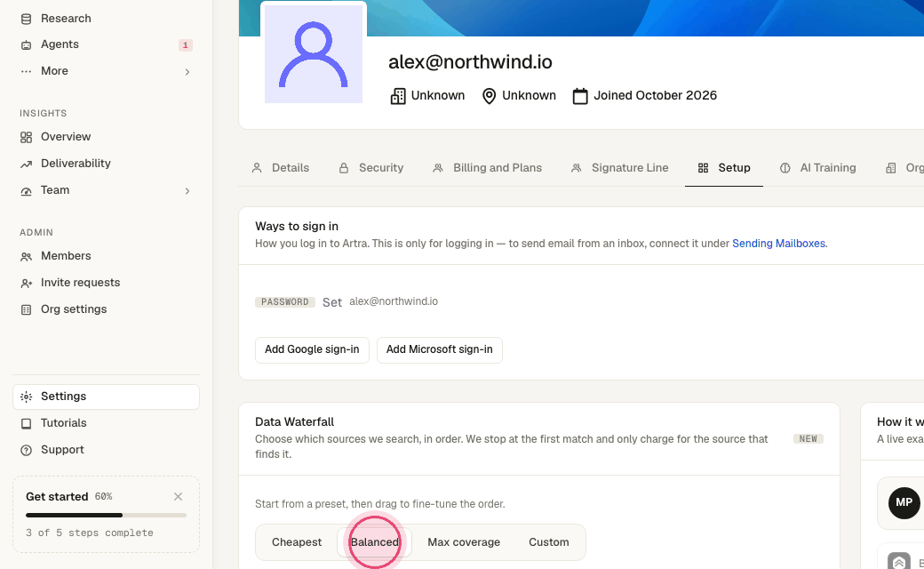
Task: Click the More ellipsis icon
Action: tap(26, 71)
